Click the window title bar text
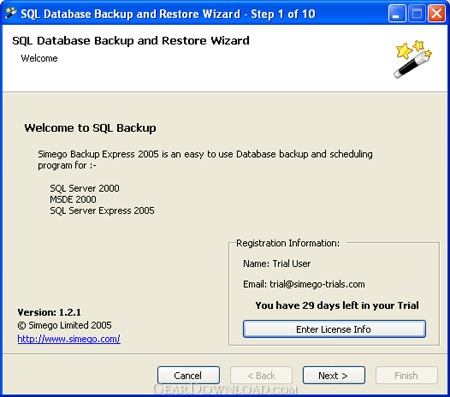The image size is (450, 397). click(168, 14)
